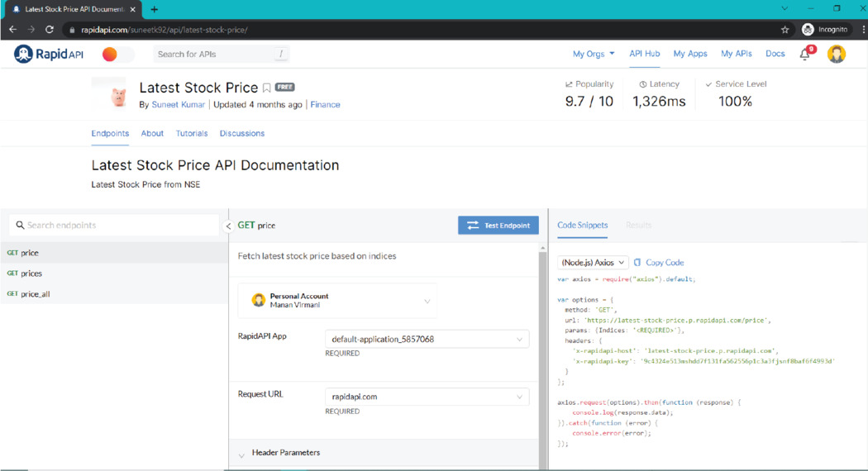
Task: Bookmark the Latest Stock Price API
Action: click(266, 88)
